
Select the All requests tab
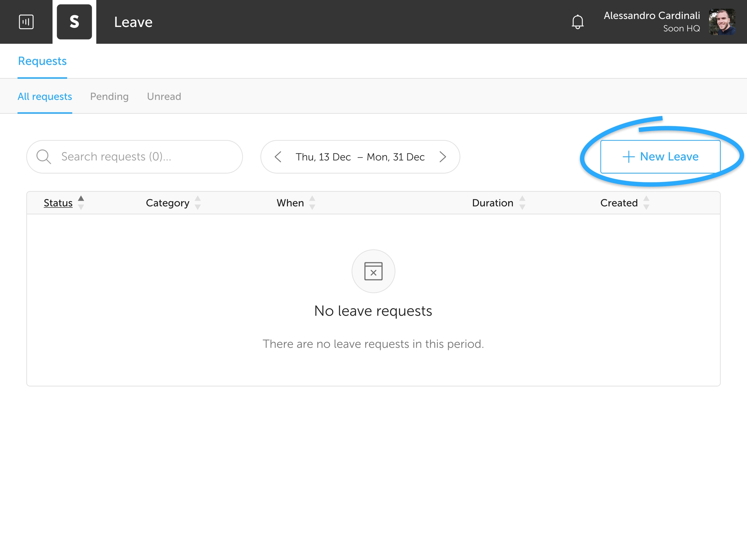point(44,97)
